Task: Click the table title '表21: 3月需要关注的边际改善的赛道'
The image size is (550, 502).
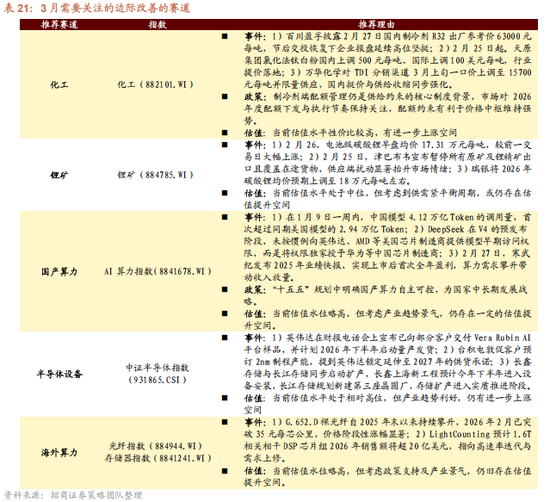Action: [97, 8]
